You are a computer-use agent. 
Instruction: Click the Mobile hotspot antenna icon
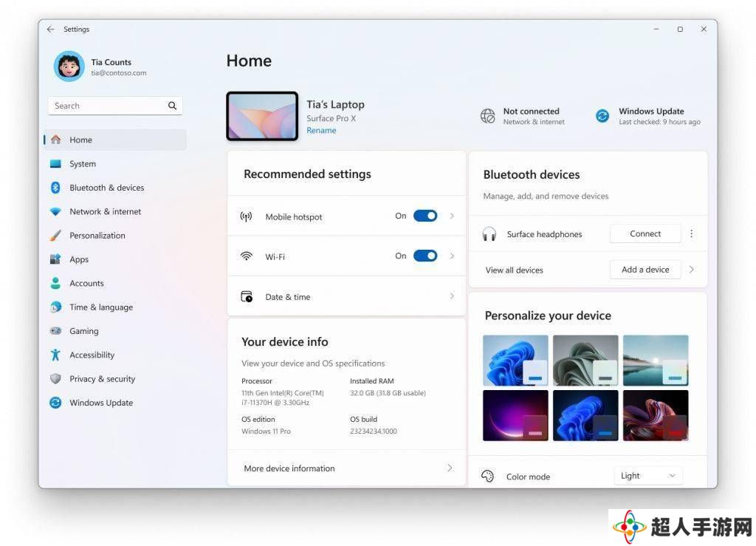point(247,216)
